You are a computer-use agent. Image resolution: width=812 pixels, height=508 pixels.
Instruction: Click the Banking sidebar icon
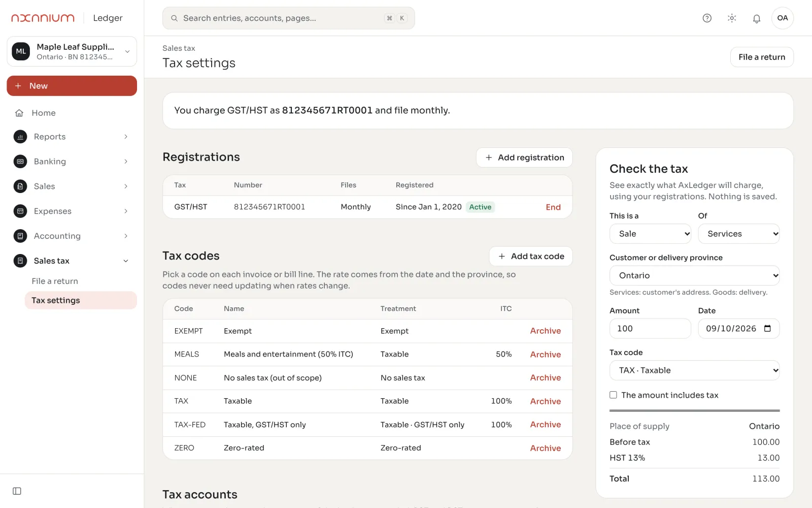point(20,162)
